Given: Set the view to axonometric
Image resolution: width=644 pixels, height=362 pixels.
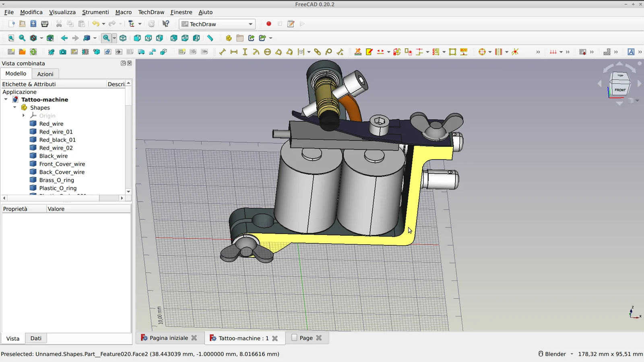Looking at the screenshot, I should [123, 38].
